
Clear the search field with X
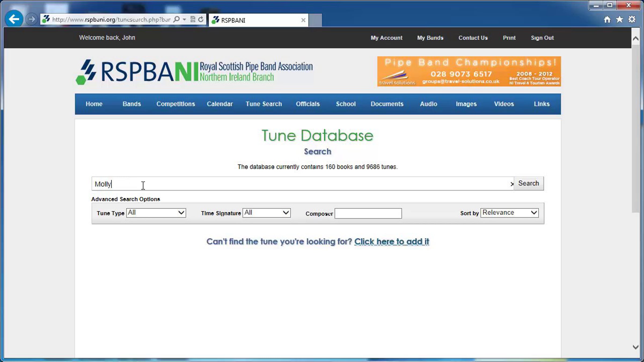coord(512,184)
